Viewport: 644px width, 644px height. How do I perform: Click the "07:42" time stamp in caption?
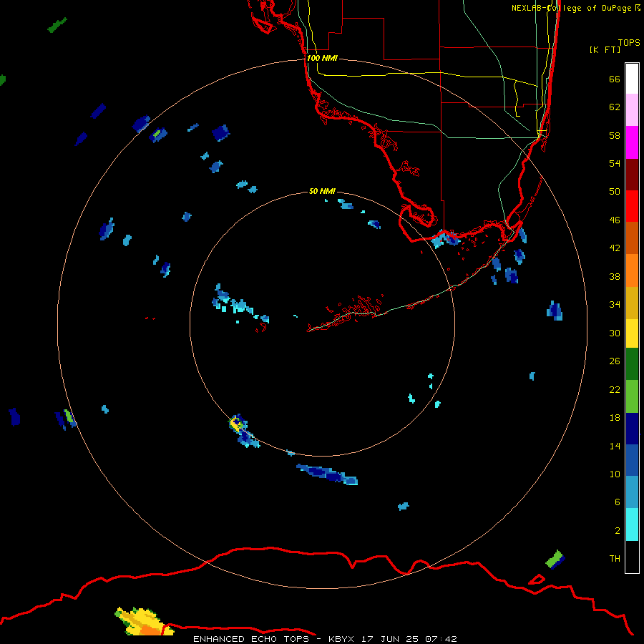pos(441,639)
